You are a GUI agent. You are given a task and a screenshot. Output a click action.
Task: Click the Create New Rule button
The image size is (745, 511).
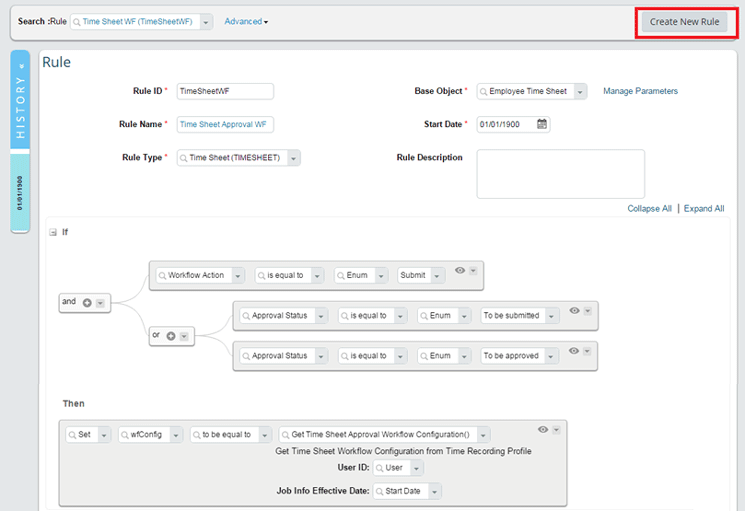click(x=684, y=21)
